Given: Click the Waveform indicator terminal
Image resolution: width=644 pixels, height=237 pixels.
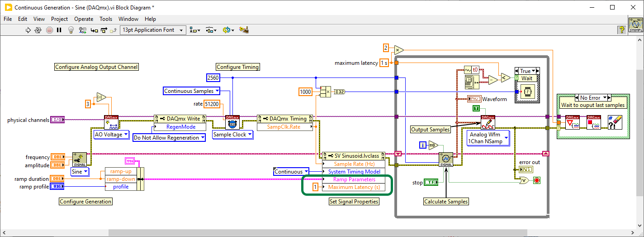Looking at the screenshot, I should click(474, 99).
